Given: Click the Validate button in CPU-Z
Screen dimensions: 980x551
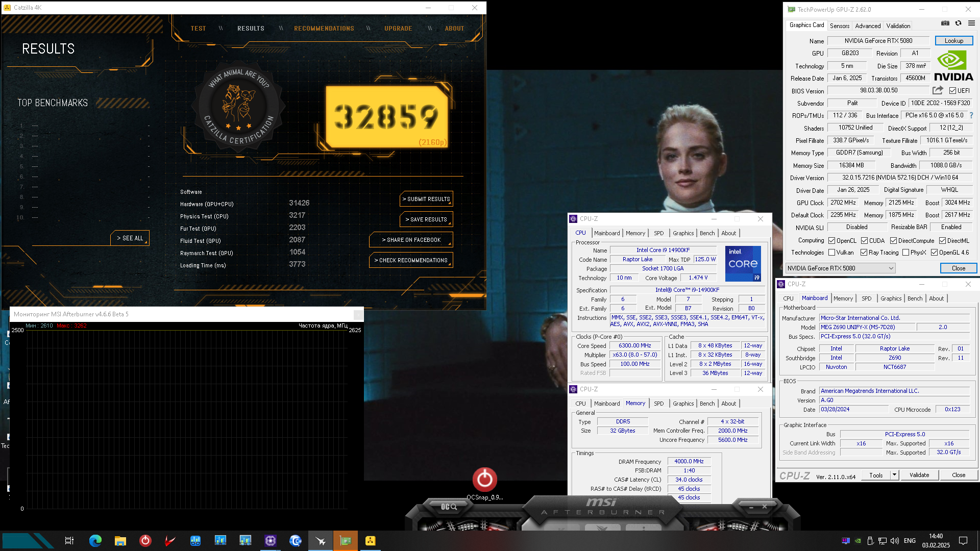Looking at the screenshot, I should coord(919,475).
